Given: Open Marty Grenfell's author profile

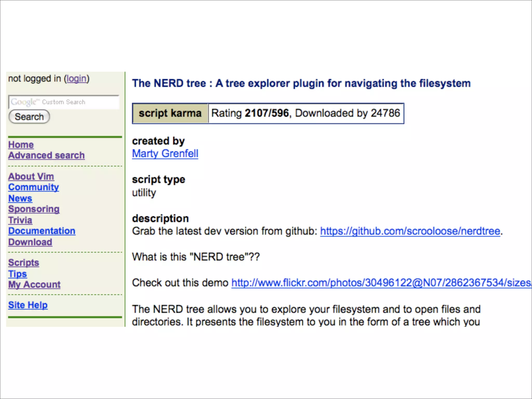Looking at the screenshot, I should coord(165,154).
